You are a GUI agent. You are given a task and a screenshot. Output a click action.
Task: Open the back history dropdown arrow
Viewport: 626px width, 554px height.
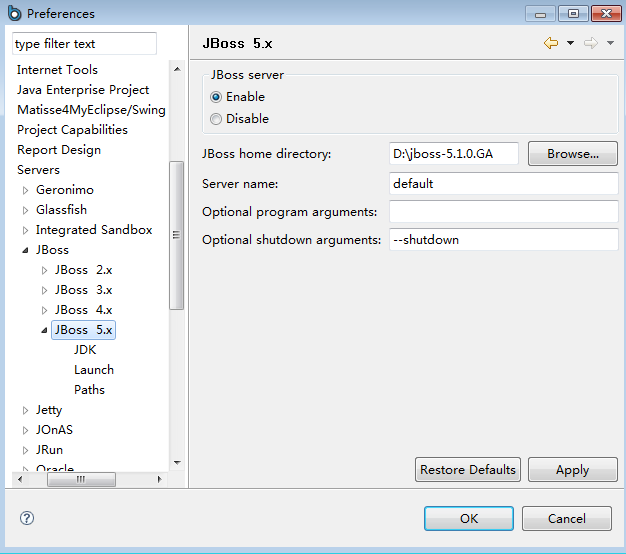point(571,43)
